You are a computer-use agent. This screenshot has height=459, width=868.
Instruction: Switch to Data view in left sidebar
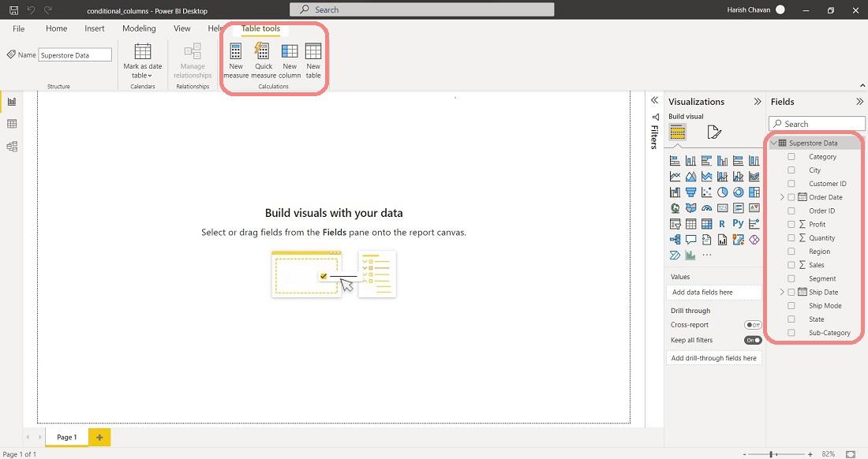[x=12, y=124]
